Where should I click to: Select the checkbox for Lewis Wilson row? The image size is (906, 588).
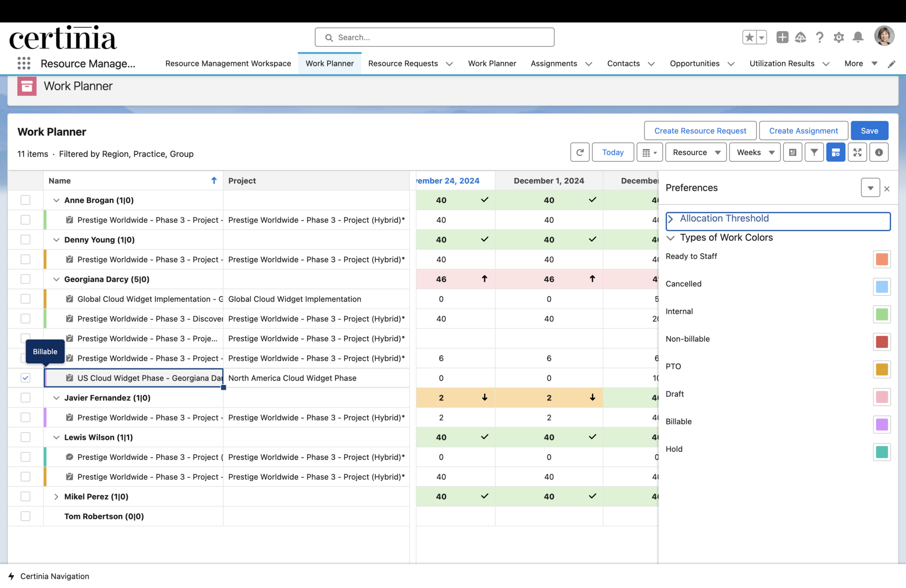pos(25,437)
